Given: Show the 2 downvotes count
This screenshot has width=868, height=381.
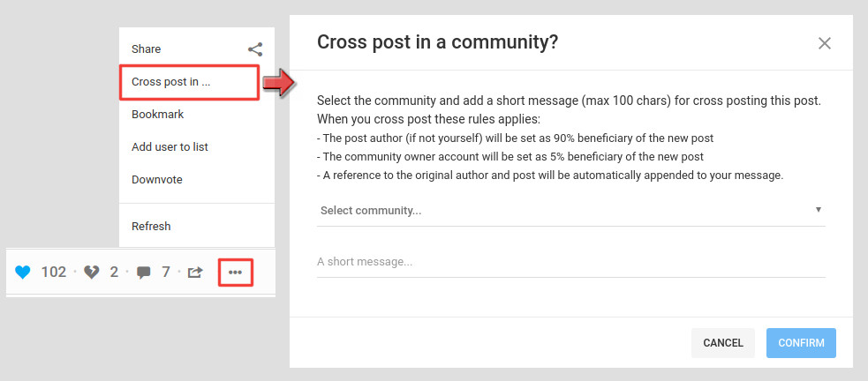Looking at the screenshot, I should [x=114, y=272].
